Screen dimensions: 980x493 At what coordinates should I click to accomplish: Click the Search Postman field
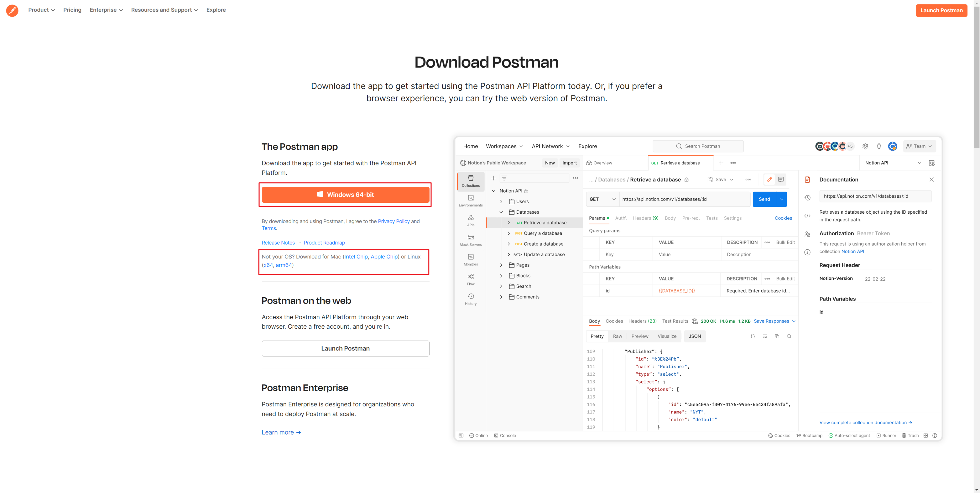[698, 146]
